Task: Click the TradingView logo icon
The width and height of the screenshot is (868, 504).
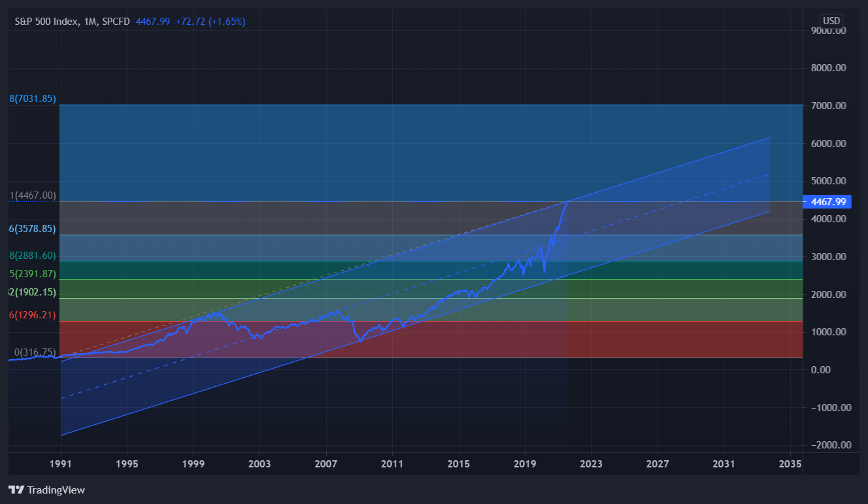Action: pyautogui.click(x=16, y=490)
